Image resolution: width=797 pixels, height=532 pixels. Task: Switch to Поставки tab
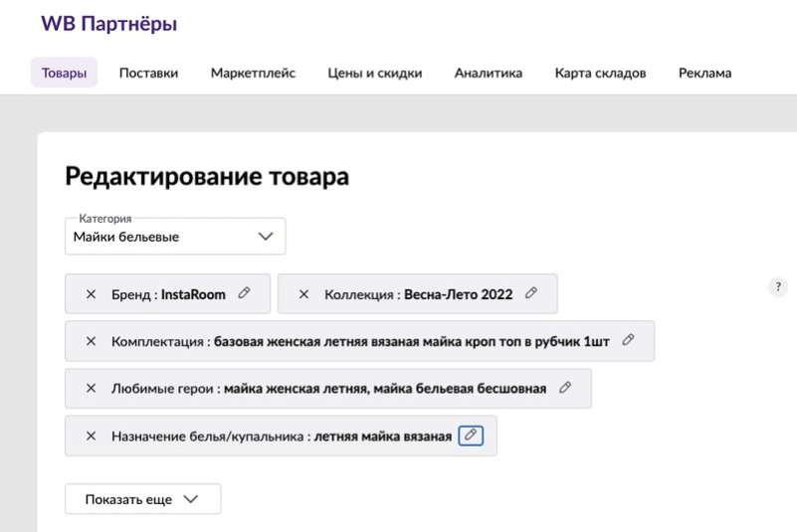click(148, 73)
